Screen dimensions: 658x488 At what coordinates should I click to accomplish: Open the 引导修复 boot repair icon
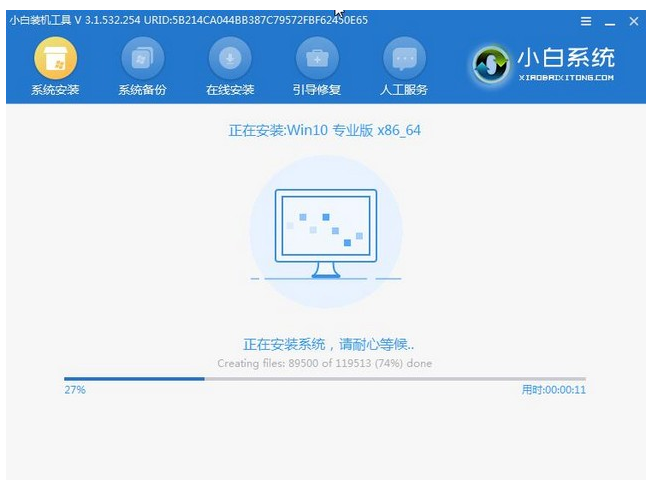point(317,58)
